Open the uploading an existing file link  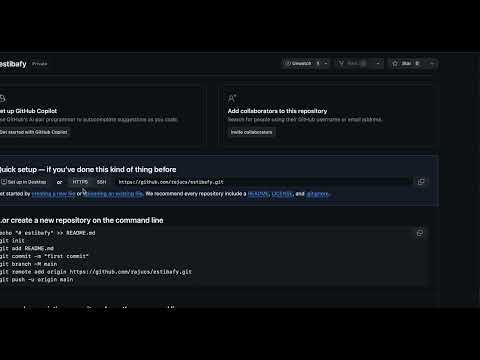coord(113,194)
